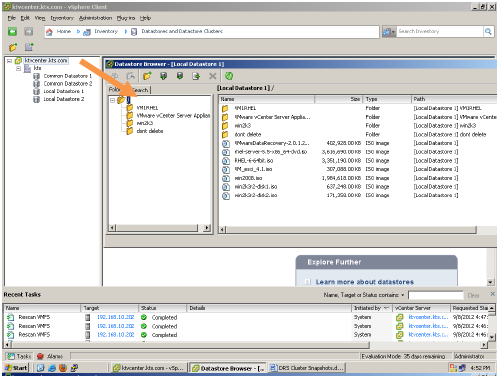
Task: Open the Inventory menu
Action: point(62,18)
